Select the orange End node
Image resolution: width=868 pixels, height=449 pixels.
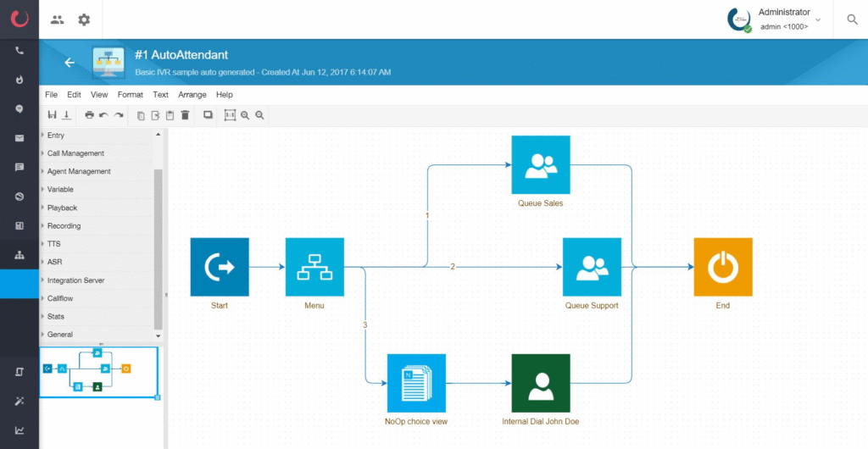point(722,267)
